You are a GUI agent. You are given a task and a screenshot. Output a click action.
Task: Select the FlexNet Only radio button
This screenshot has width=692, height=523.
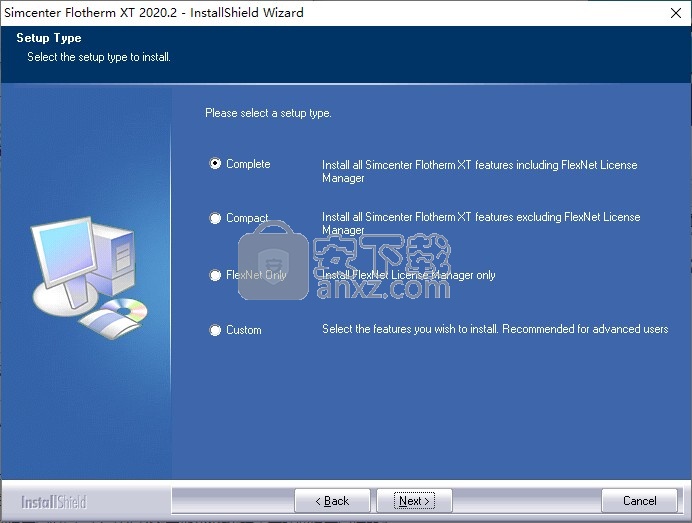tap(215, 275)
